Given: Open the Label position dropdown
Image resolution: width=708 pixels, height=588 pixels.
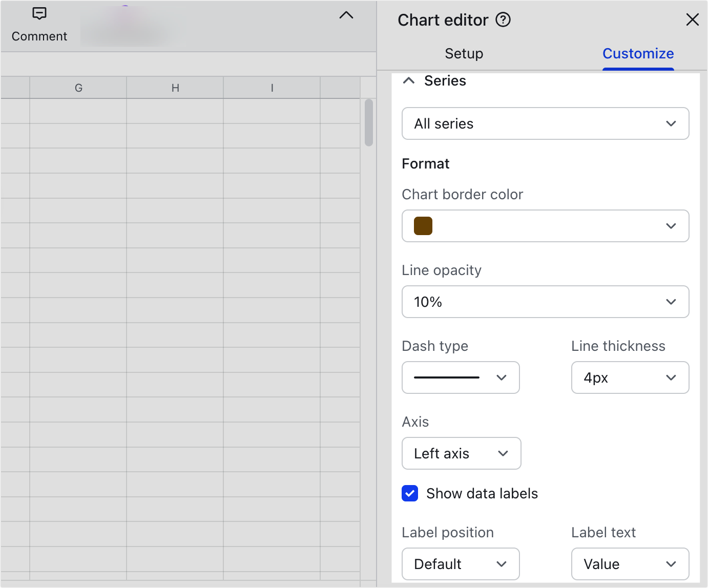Looking at the screenshot, I should pos(460,564).
